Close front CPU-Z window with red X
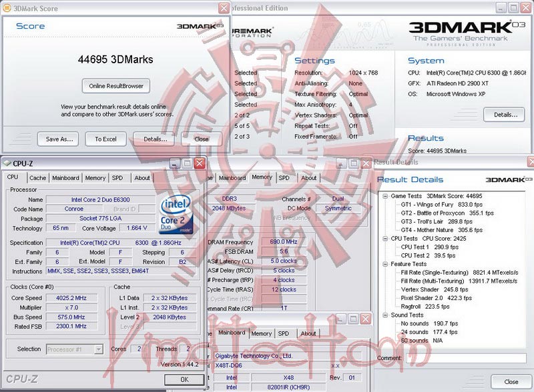 tap(200, 164)
